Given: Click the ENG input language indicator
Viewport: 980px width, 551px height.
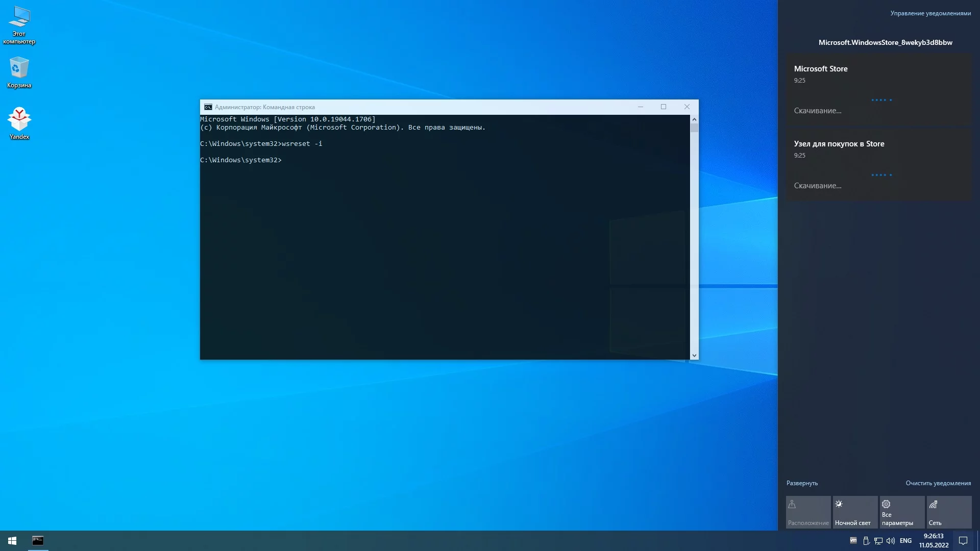Looking at the screenshot, I should tap(905, 541).
